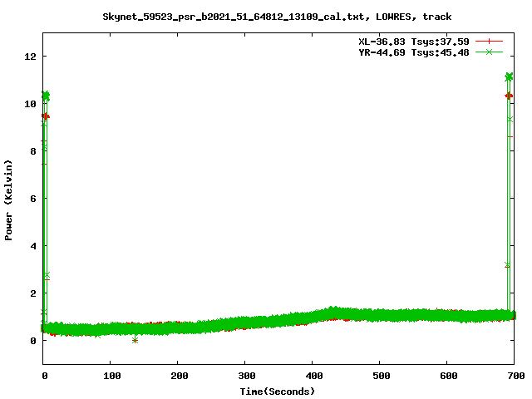The height and width of the screenshot is (399, 532).
Task: Click the Power (Kelvin) y-axis label
Action: 8,200
